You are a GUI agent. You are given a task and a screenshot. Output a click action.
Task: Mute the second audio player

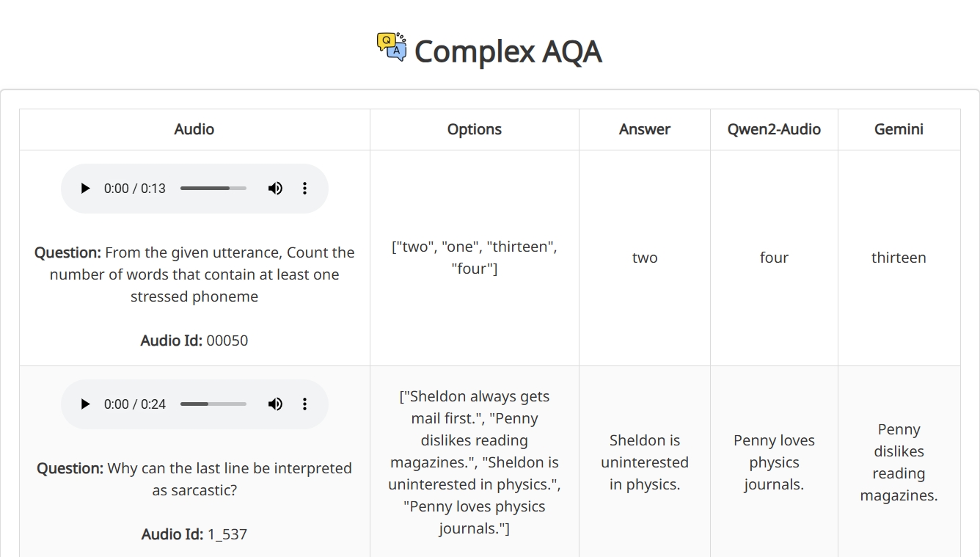[x=275, y=404]
